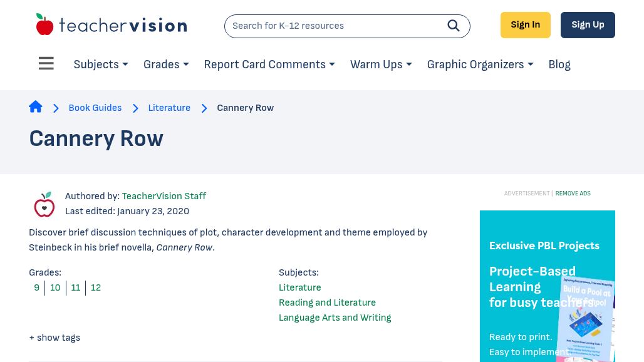Expand the Grades dropdown menu
This screenshot has width=644, height=362.
(166, 65)
